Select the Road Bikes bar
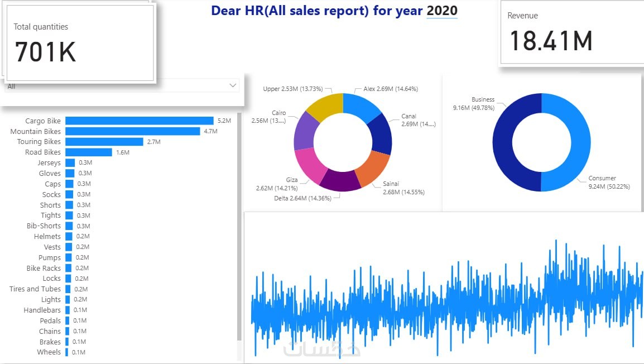This screenshot has width=644, height=364. [x=89, y=152]
